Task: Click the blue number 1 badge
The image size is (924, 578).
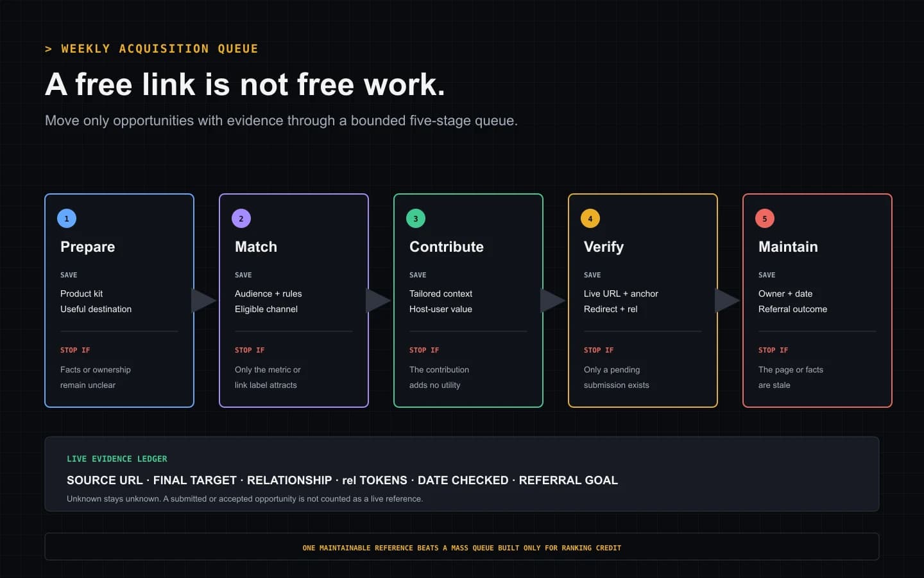Action: point(67,218)
